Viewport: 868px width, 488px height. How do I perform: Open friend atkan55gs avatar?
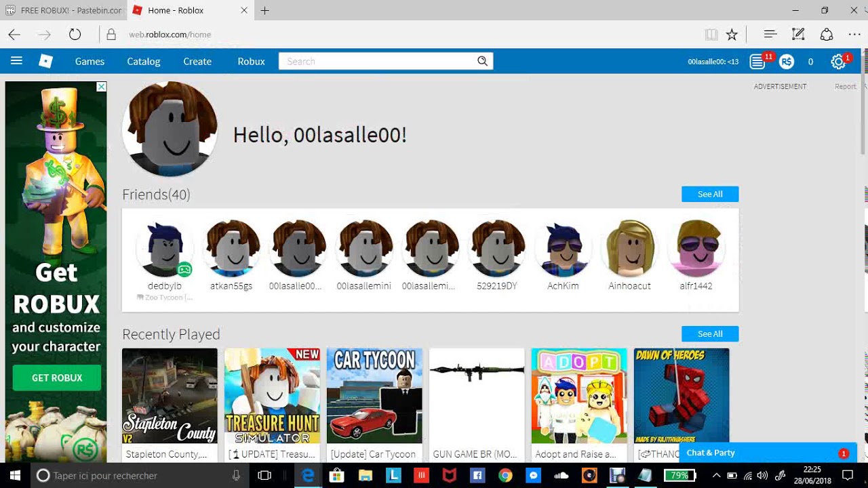pos(231,248)
